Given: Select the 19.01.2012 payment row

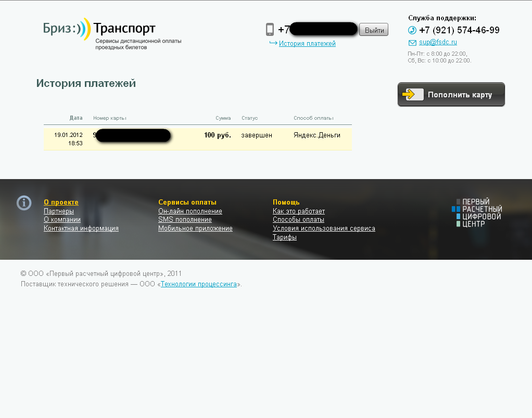Looking at the screenshot, I should 197,139.
